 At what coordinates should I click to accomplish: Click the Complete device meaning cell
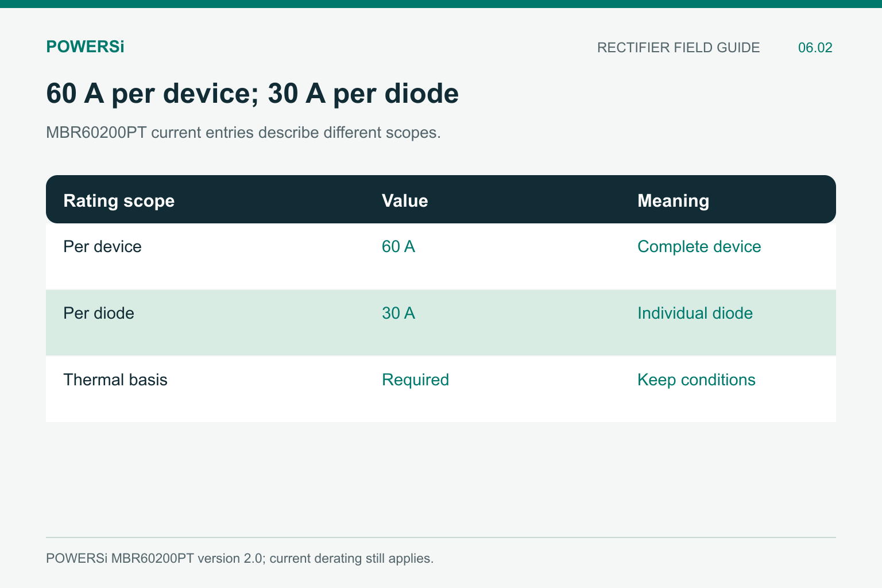pos(699,246)
